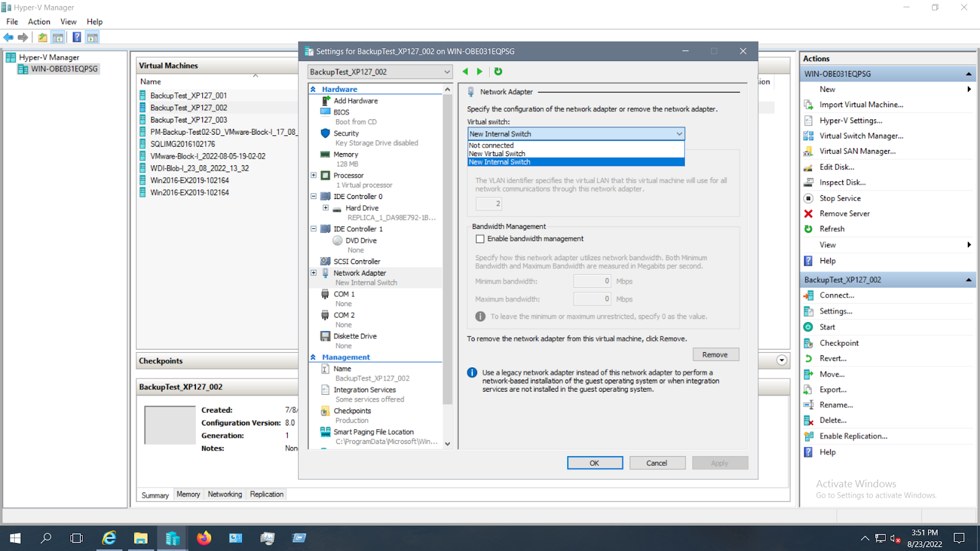Screen dimensions: 980x551
Task: Go to next virtual machine with green right arrow
Action: coord(480,72)
